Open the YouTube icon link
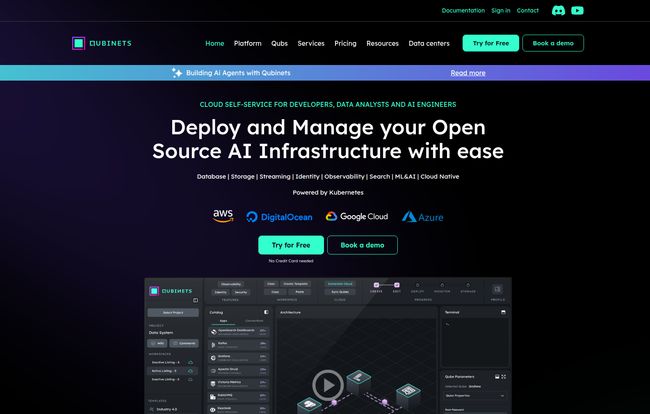Viewport: 650px width, 414px height. [577, 10]
